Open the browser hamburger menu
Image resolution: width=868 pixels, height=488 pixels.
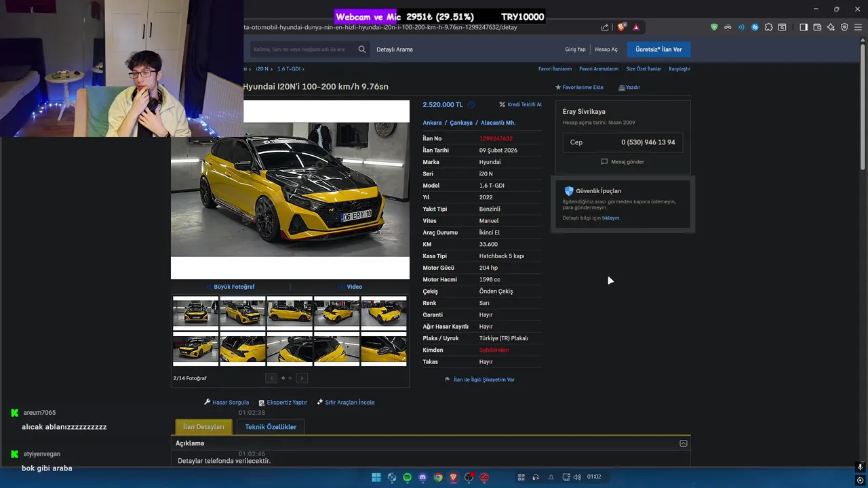point(858,27)
